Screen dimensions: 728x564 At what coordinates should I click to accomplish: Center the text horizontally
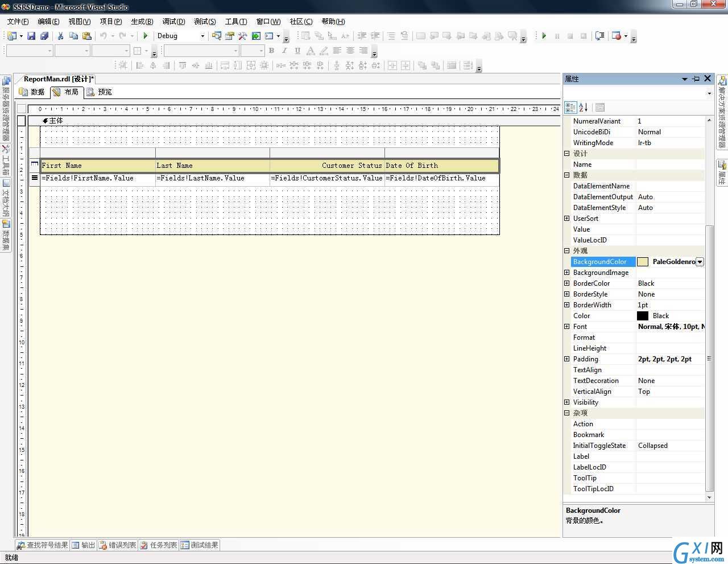pyautogui.click(x=350, y=51)
